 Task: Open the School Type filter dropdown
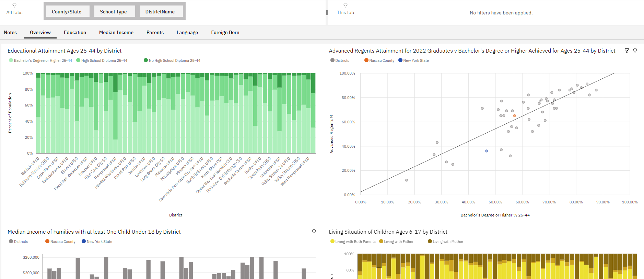point(113,12)
